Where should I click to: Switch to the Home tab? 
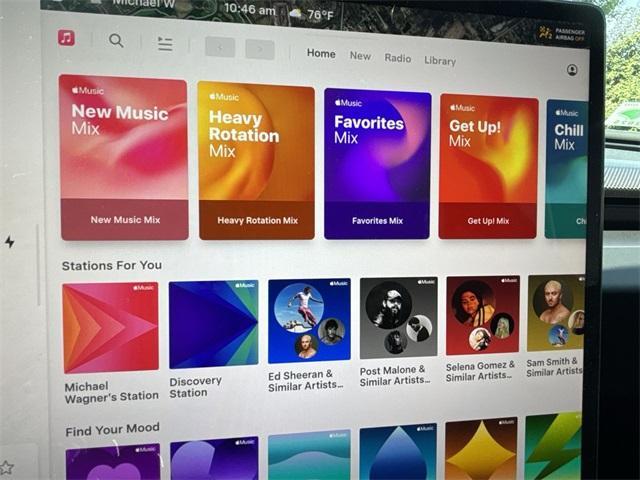(x=321, y=53)
